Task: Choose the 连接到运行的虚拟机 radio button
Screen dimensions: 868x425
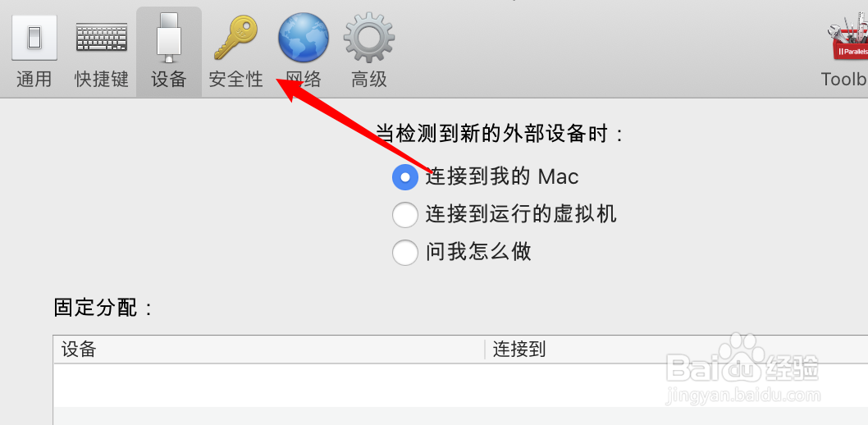Action: pos(404,215)
